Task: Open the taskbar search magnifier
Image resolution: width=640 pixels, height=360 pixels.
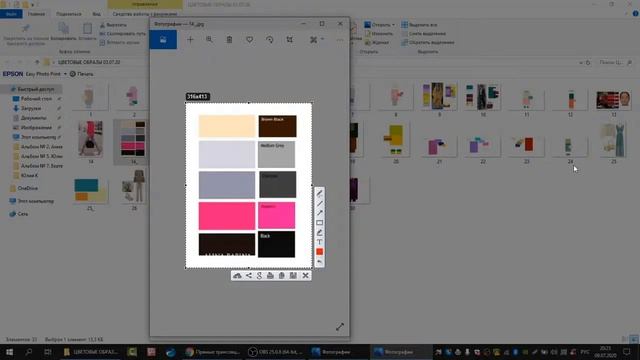Action: click(29, 352)
